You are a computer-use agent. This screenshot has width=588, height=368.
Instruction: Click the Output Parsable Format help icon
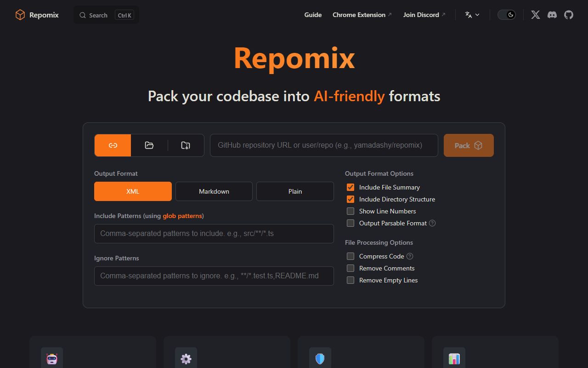[432, 223]
